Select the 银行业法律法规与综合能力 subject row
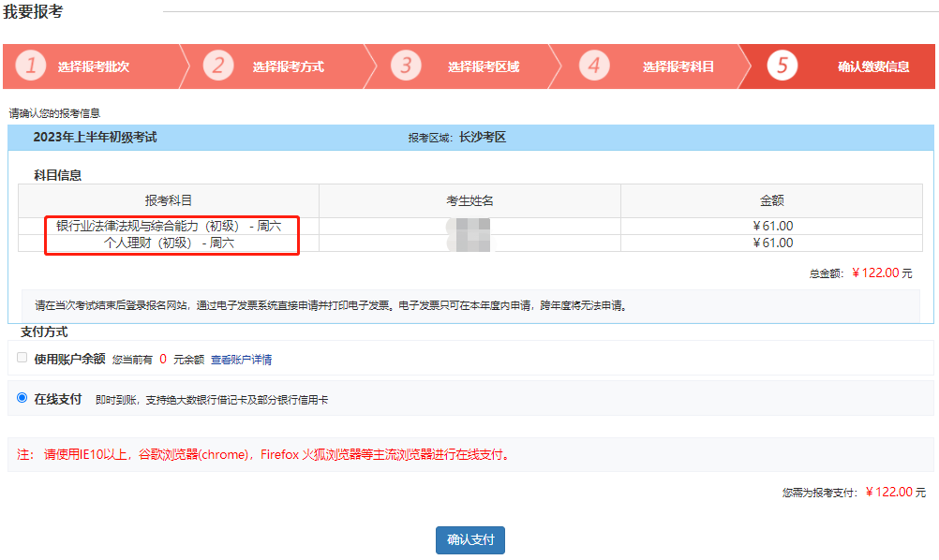939x560 pixels. [169, 226]
